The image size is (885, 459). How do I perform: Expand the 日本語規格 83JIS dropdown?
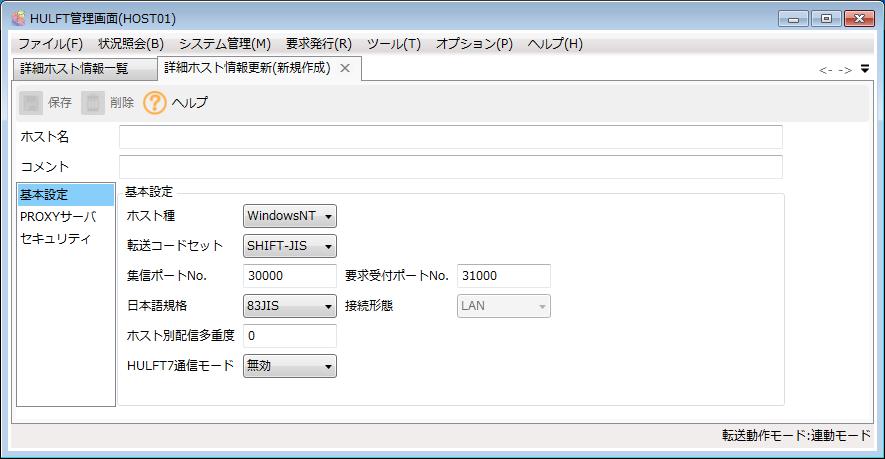[x=290, y=306]
